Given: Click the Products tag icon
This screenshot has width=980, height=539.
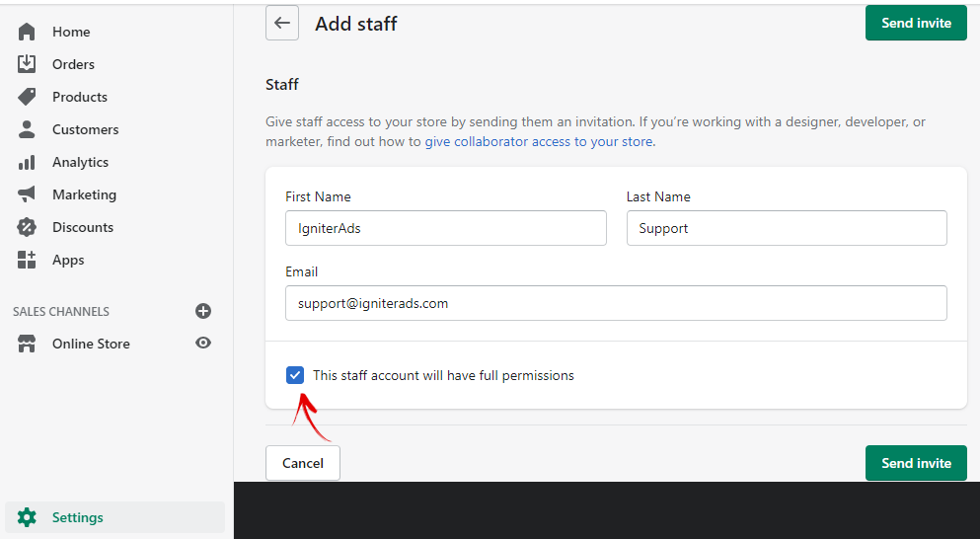Looking at the screenshot, I should [27, 97].
